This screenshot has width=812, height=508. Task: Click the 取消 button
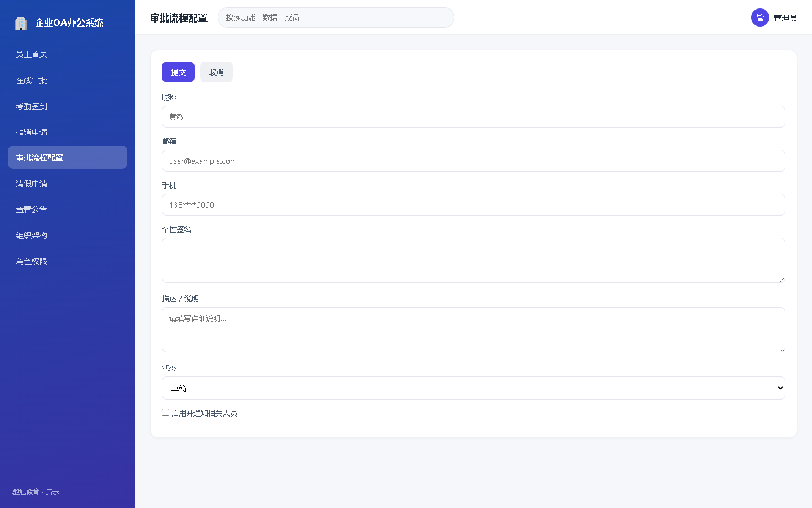(x=217, y=72)
